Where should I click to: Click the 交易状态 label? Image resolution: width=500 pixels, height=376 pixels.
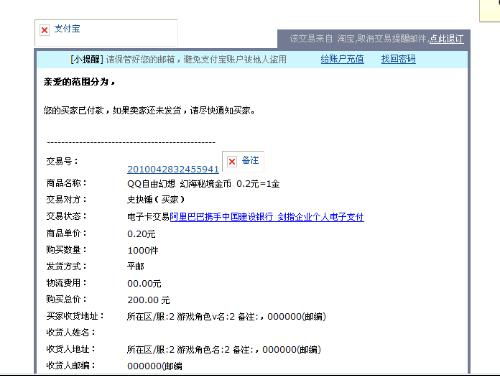pyautogui.click(x=66, y=216)
